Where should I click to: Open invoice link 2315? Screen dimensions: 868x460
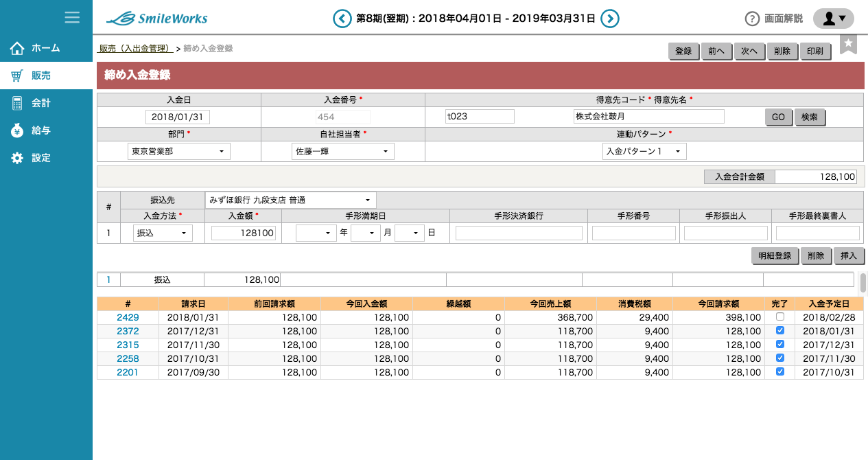pyautogui.click(x=128, y=345)
